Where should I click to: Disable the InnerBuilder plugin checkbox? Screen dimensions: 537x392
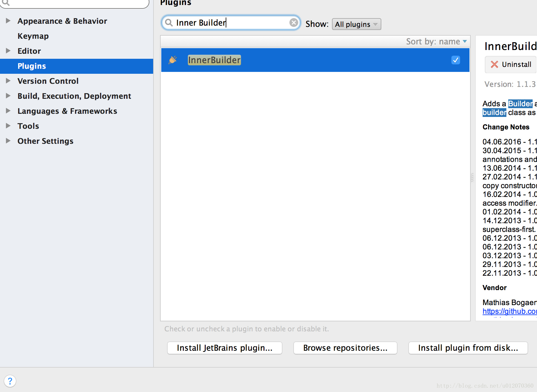click(x=456, y=60)
